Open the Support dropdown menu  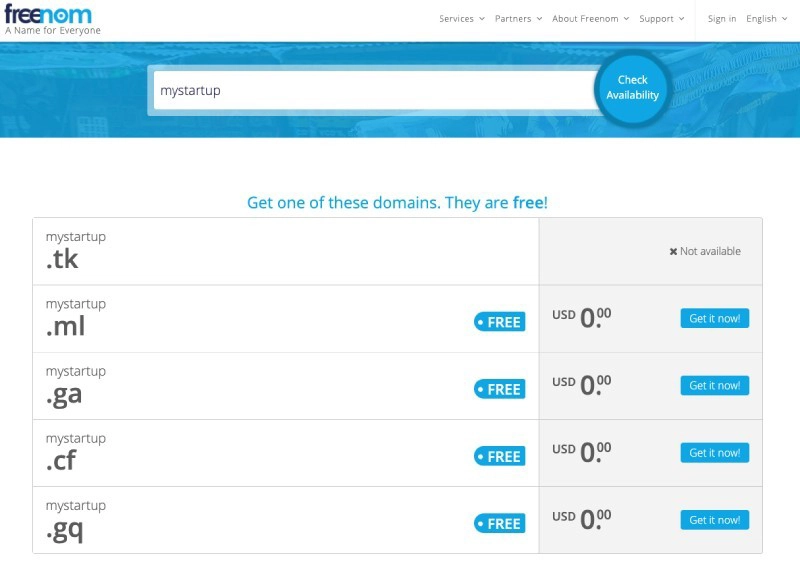click(662, 19)
